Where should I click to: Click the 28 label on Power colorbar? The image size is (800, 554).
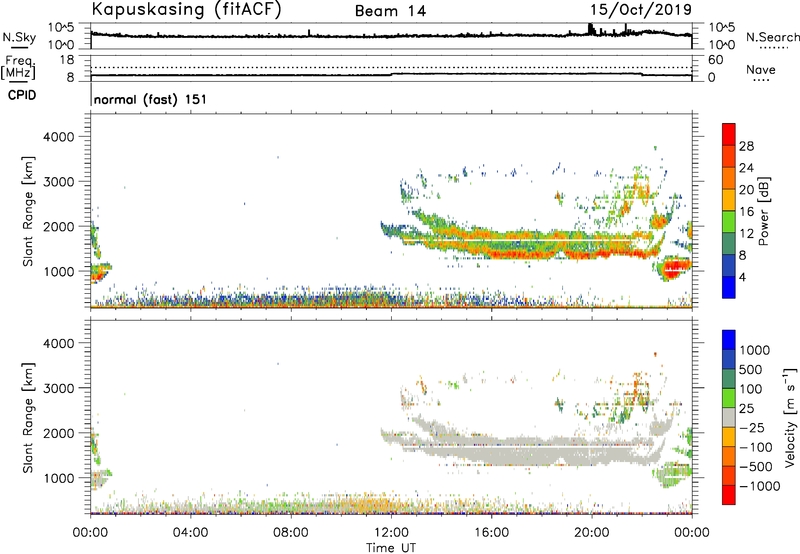[x=746, y=146]
